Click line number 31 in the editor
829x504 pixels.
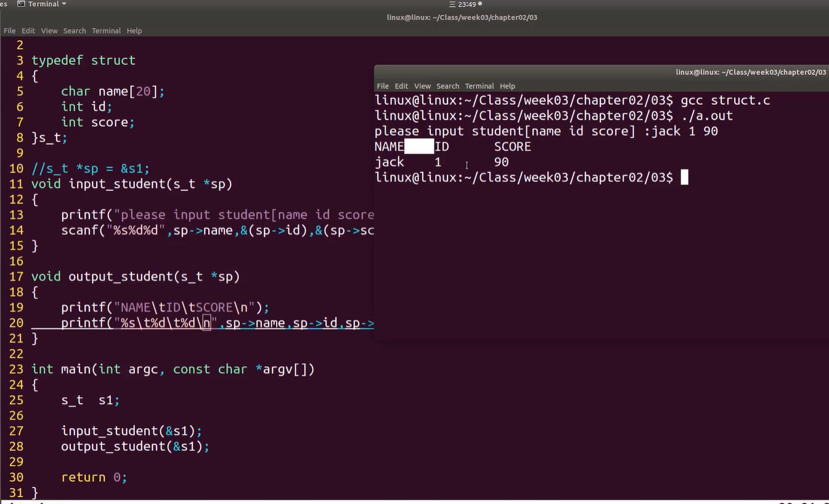pyautogui.click(x=17, y=492)
